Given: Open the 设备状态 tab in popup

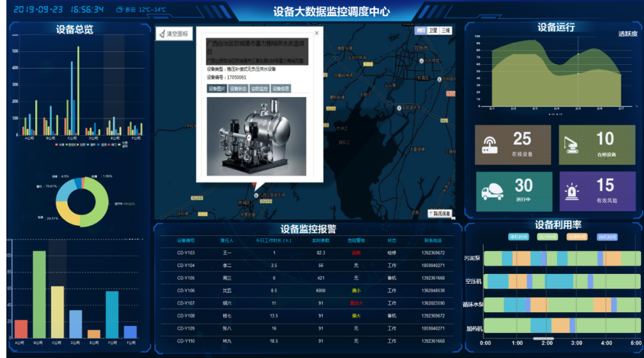Looking at the screenshot, I should (238, 89).
